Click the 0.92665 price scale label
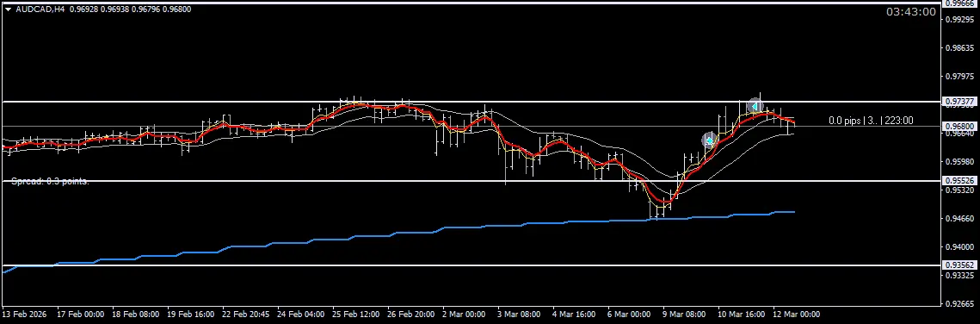 coord(960,304)
